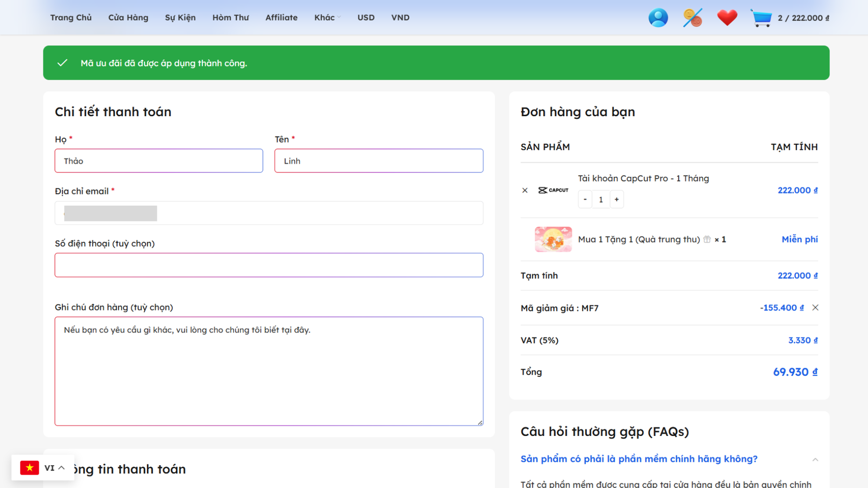
Task: Decrease CapCut Pro quantity with minus
Action: pos(585,199)
